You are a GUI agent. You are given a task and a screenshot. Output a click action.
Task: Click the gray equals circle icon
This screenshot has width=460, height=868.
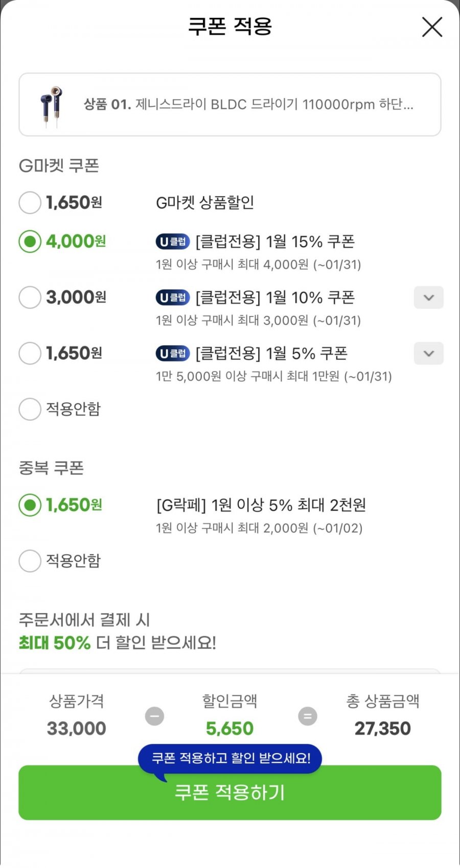[x=308, y=716]
